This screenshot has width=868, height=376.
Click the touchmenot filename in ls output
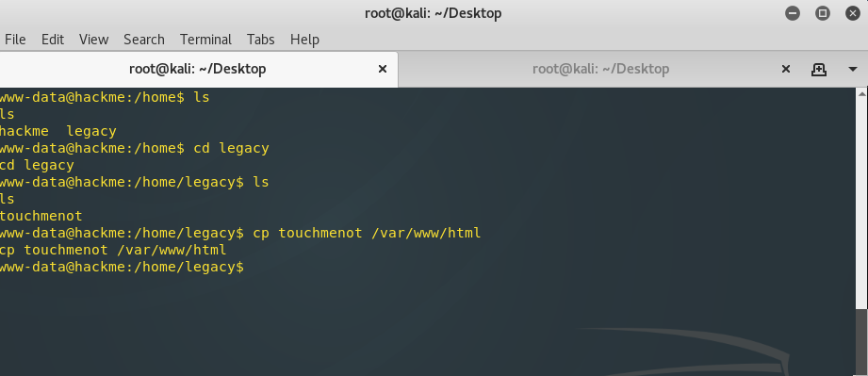coord(41,216)
